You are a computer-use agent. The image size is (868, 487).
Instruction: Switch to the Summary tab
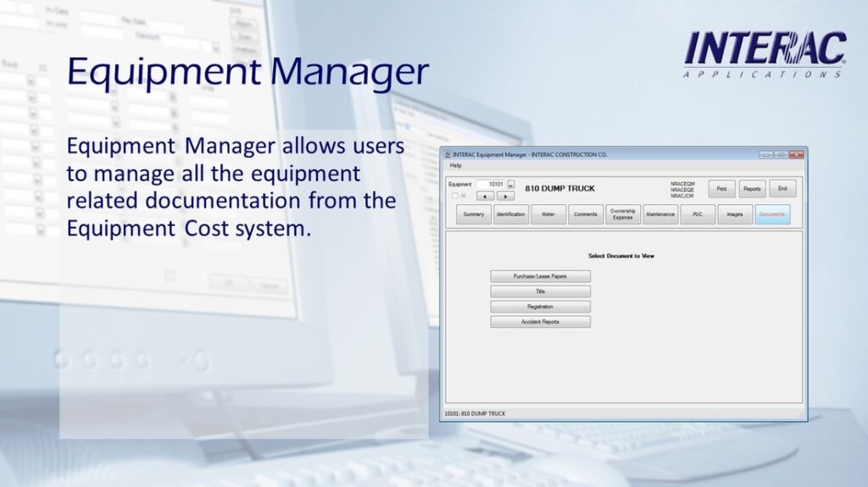[x=474, y=214]
